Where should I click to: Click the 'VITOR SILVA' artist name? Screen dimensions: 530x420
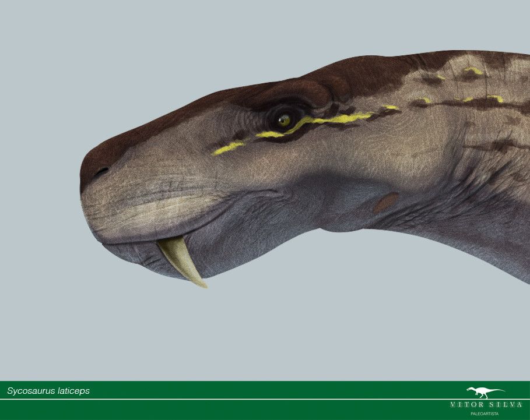click(x=486, y=404)
